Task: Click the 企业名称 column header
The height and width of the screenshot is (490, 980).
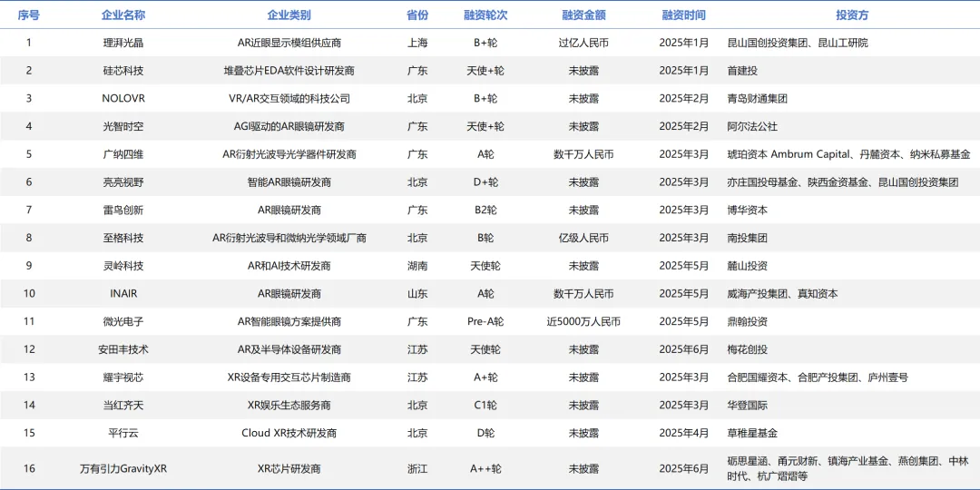Action: tap(123, 15)
